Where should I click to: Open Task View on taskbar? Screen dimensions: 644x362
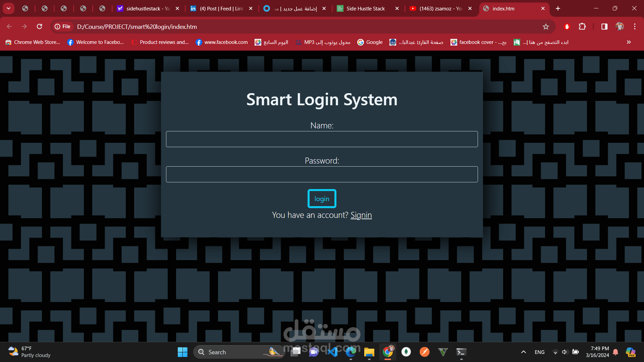(x=296, y=352)
